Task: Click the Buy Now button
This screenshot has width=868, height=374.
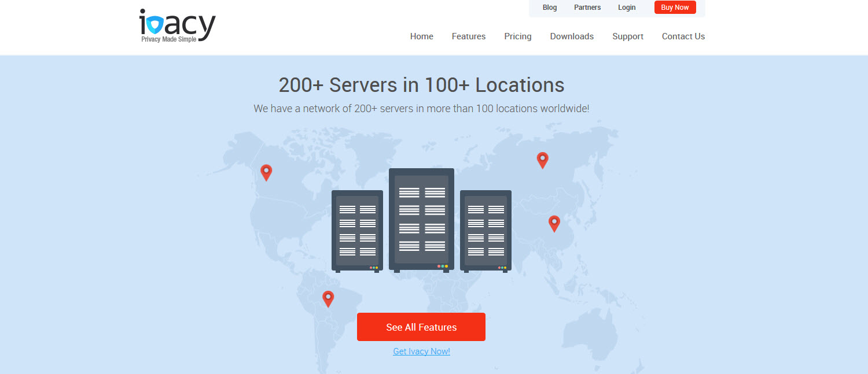Action: (x=675, y=8)
